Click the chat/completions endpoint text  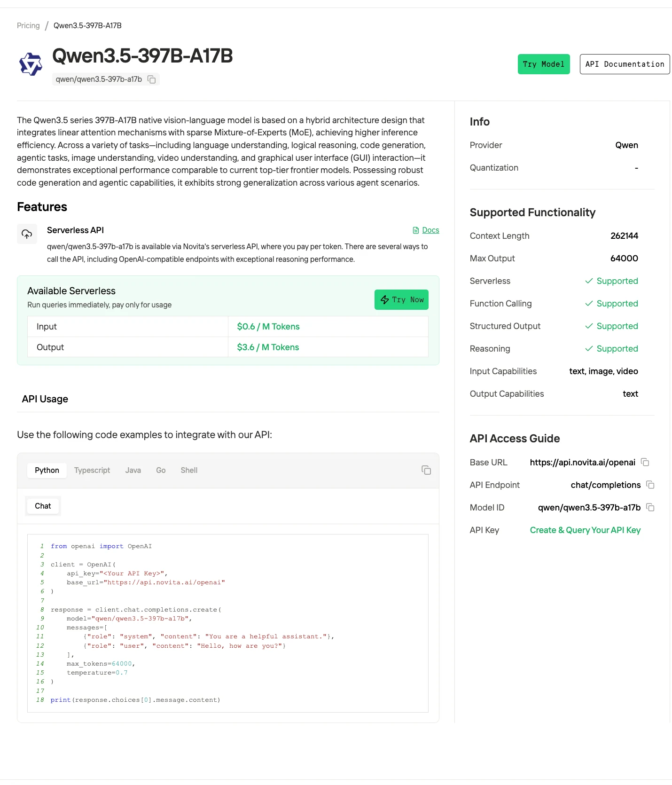[x=606, y=485]
